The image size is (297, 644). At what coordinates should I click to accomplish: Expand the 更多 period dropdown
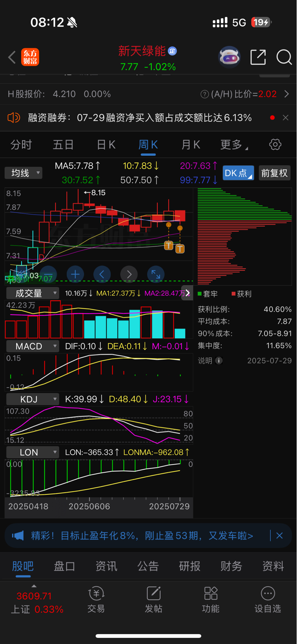tap(234, 145)
